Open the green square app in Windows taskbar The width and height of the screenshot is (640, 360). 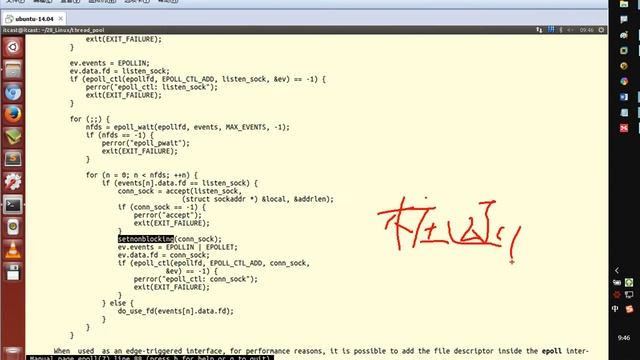pos(624,51)
